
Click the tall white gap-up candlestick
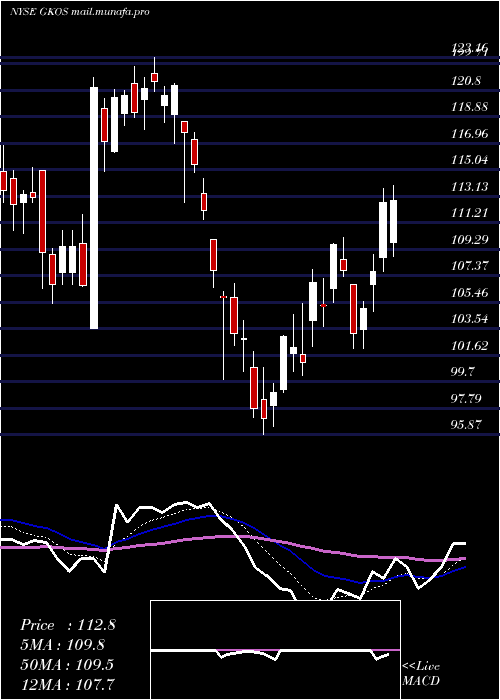pos(94,208)
